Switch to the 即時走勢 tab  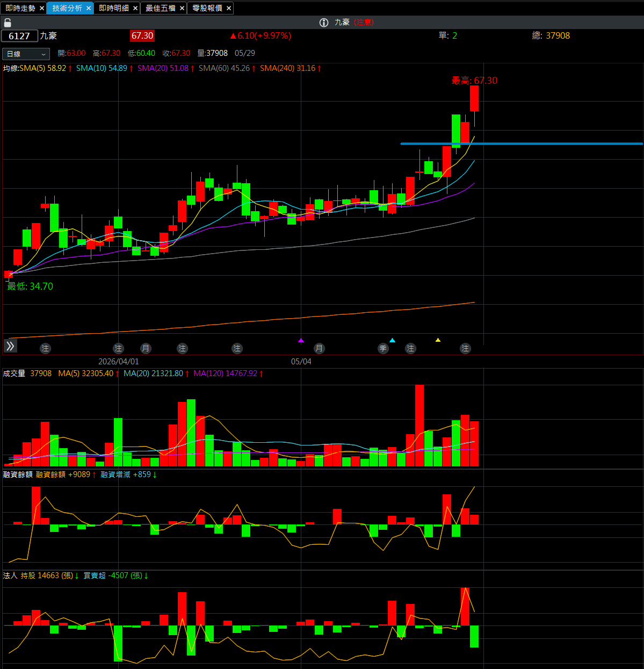pyautogui.click(x=20, y=8)
